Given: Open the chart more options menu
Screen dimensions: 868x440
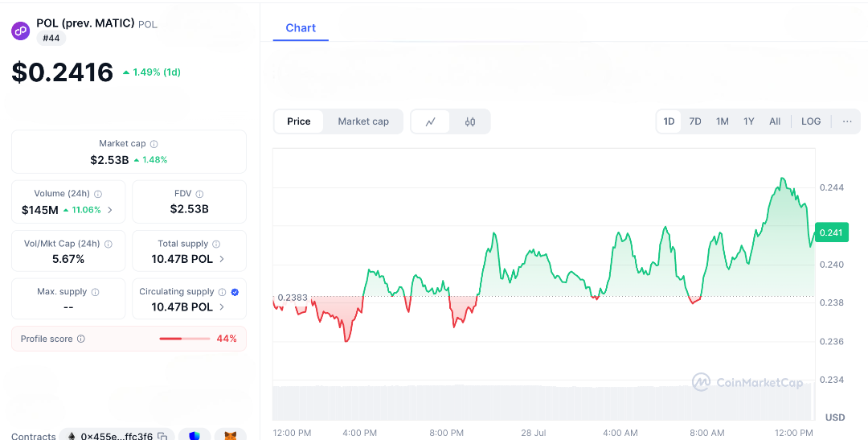Looking at the screenshot, I should (x=847, y=121).
